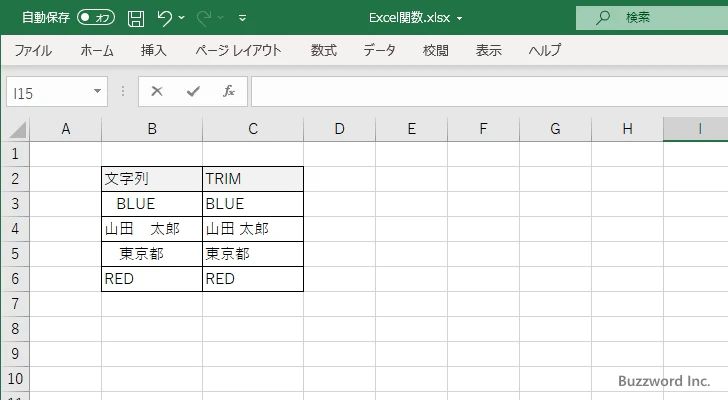The height and width of the screenshot is (400, 728).
Task: Select column D header
Action: (x=339, y=129)
